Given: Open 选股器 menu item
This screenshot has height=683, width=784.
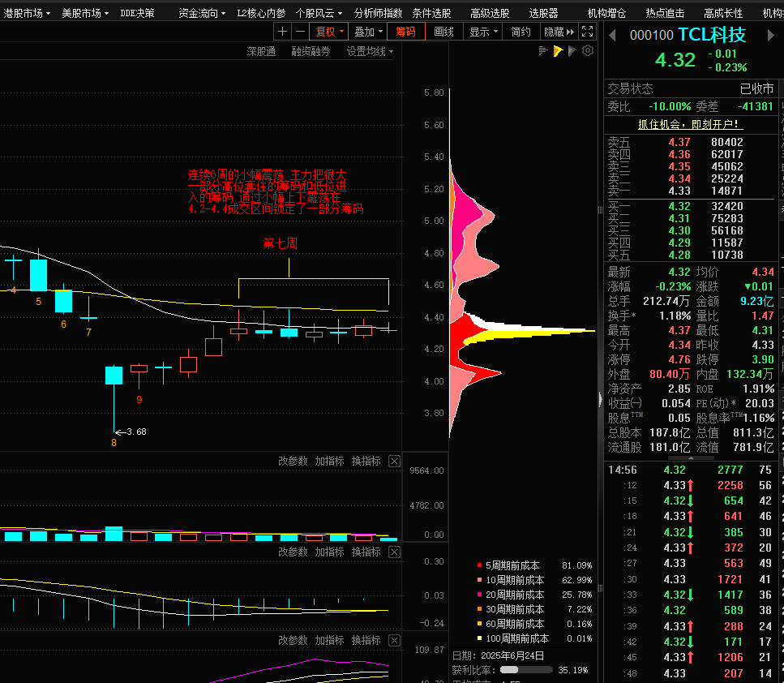Looking at the screenshot, I should (543, 13).
